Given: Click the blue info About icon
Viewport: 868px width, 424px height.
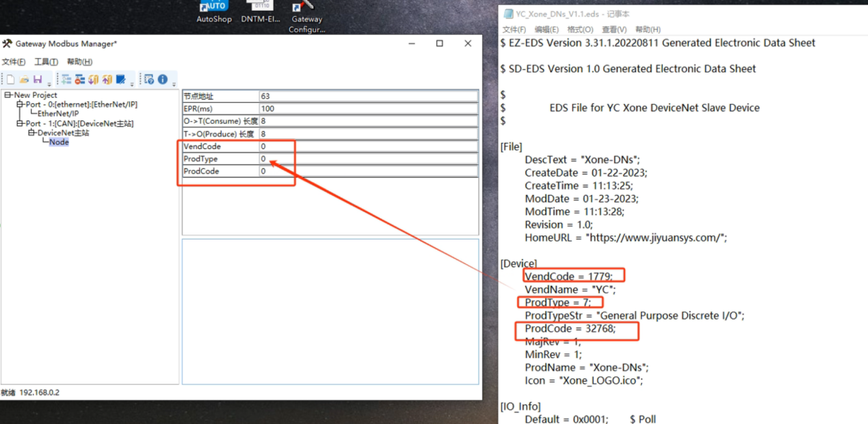Looking at the screenshot, I should [163, 80].
